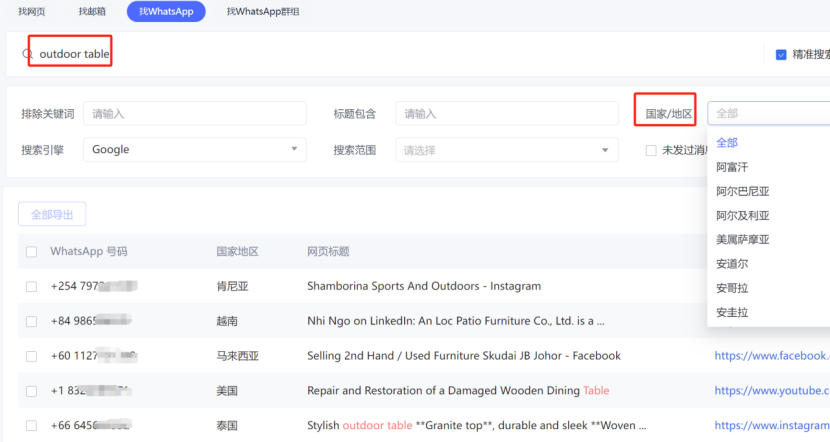Click the 越南 country cell

[227, 321]
